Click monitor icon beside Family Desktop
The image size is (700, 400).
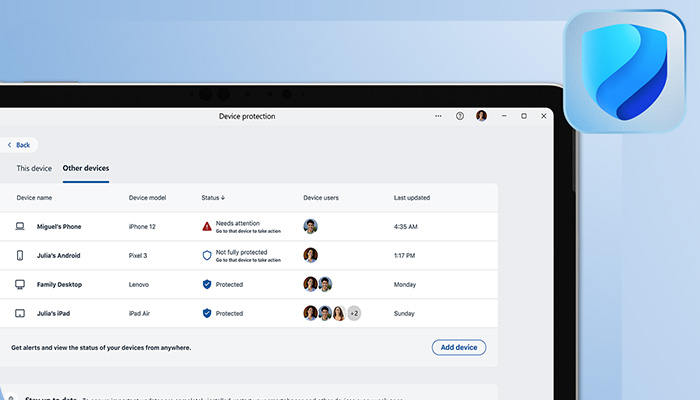(x=19, y=284)
